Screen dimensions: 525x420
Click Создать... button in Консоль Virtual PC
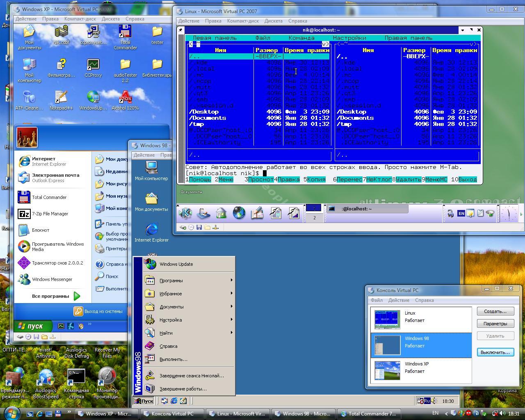click(x=495, y=311)
